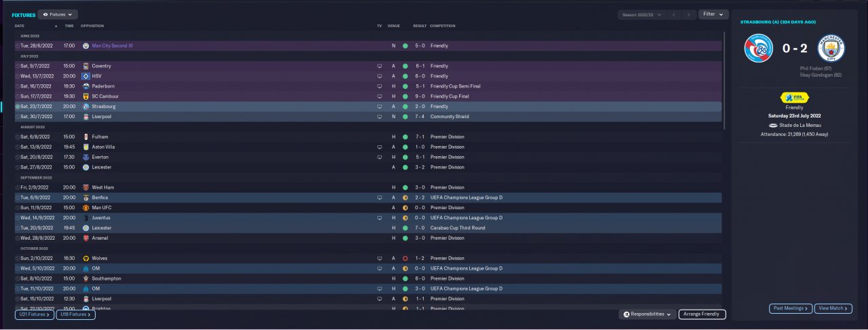The width and height of the screenshot is (868, 330).
Task: Click the Strasbourg club crest in match panel
Action: coord(759,49)
